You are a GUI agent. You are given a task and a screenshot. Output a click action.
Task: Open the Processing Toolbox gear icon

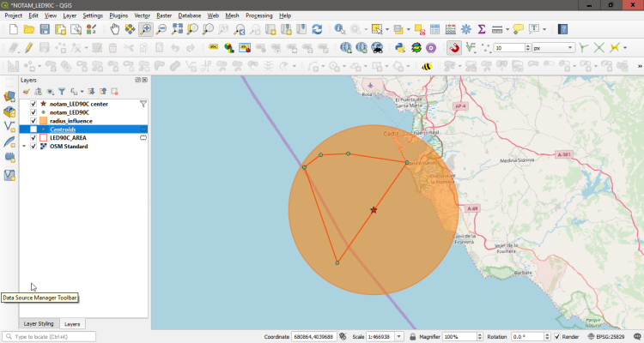[466, 29]
